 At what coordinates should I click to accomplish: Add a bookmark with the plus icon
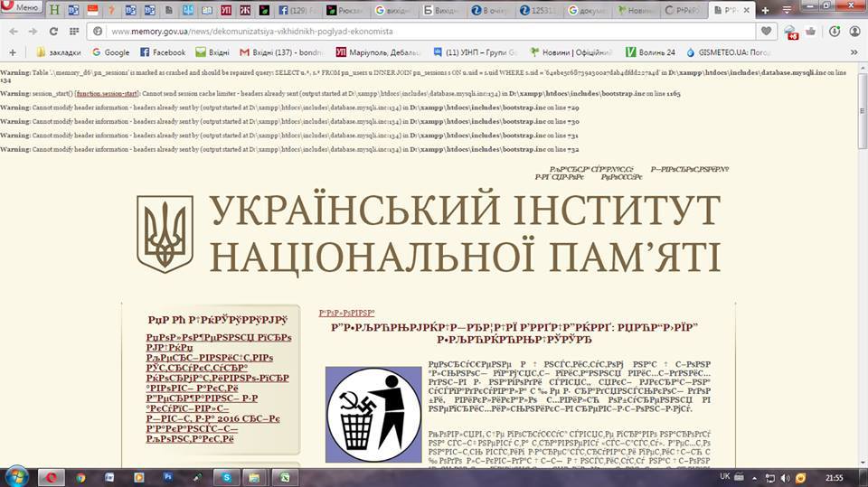pos(13,52)
